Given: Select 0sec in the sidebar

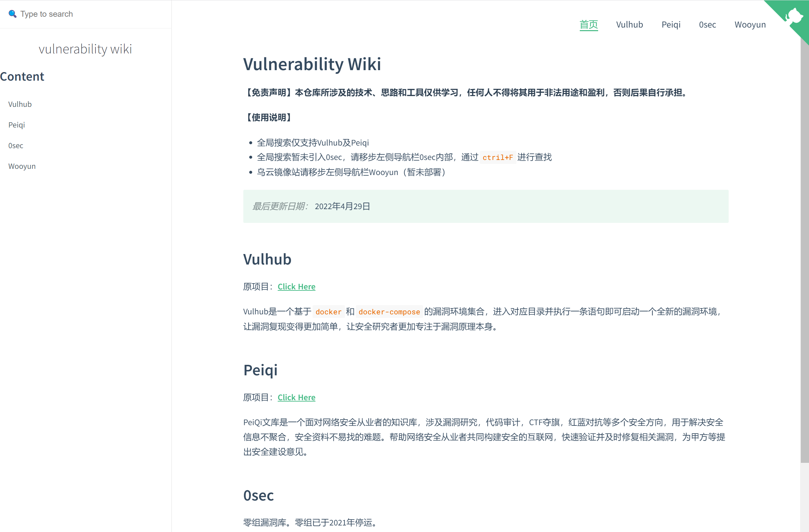Looking at the screenshot, I should (x=16, y=146).
